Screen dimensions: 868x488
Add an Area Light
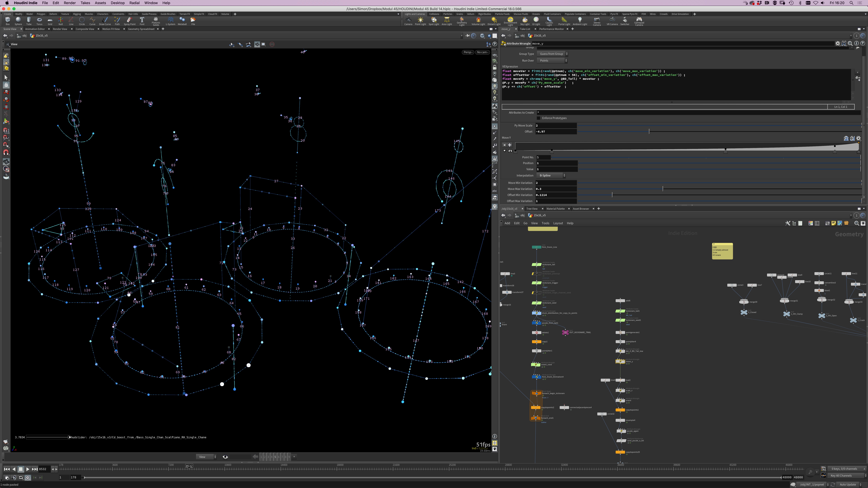coord(447,21)
